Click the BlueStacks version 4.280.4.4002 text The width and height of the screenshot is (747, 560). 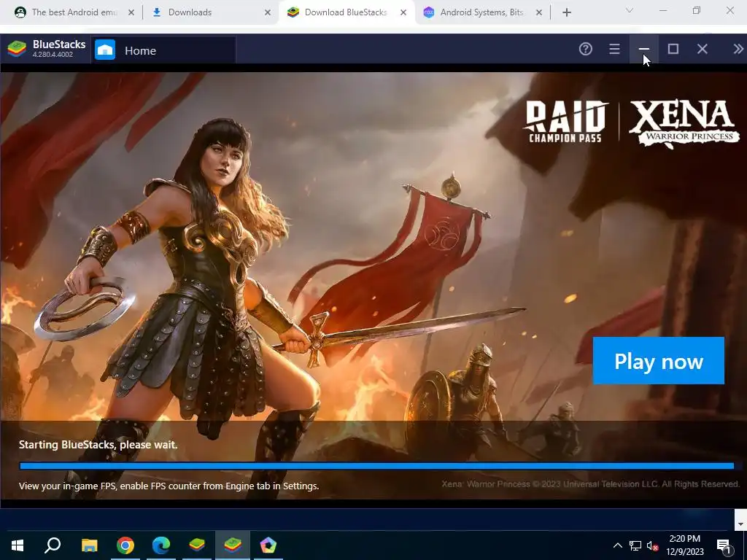point(53,55)
